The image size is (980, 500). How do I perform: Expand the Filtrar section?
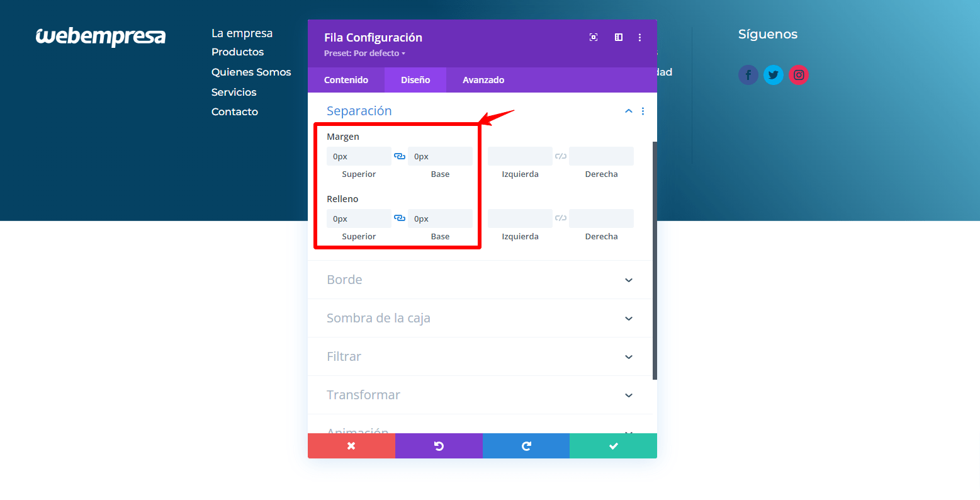480,356
